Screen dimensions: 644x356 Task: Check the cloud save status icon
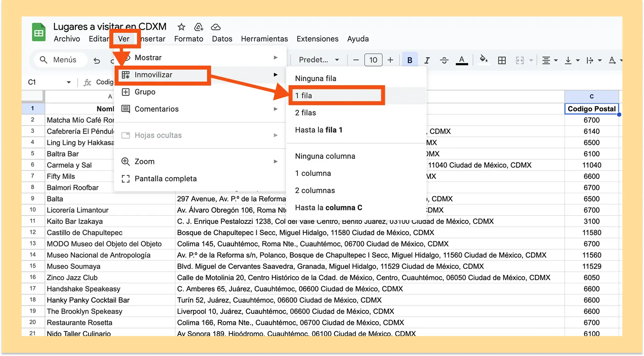click(x=216, y=27)
